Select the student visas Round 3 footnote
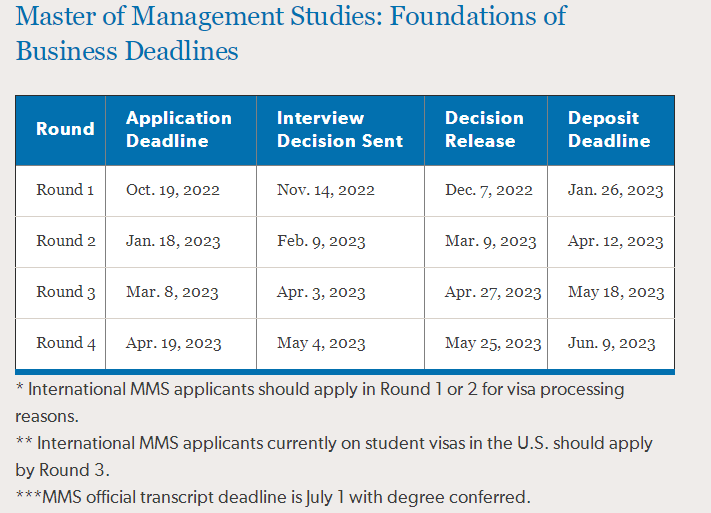Screen dimensions: 711x513 tap(333, 453)
